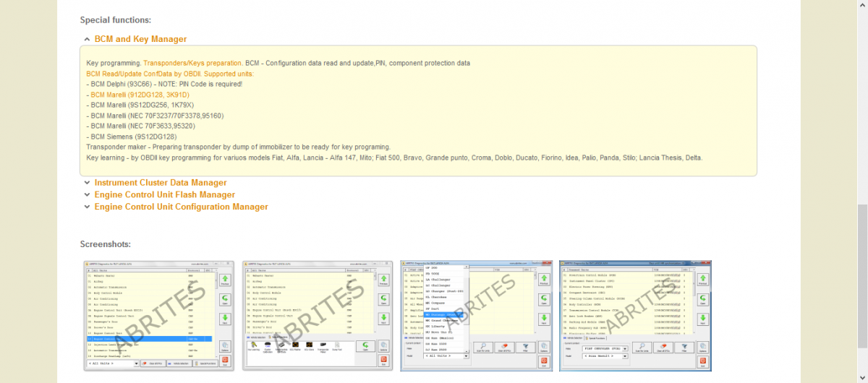Click the 'BCM Marelli (9S12DG256, 1K79X)' line

click(x=140, y=106)
